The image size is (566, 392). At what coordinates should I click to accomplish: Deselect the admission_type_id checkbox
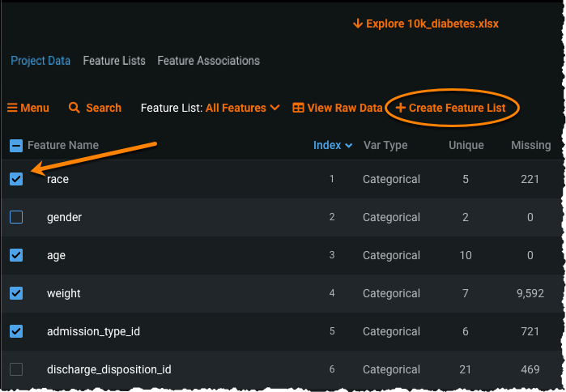coord(16,331)
